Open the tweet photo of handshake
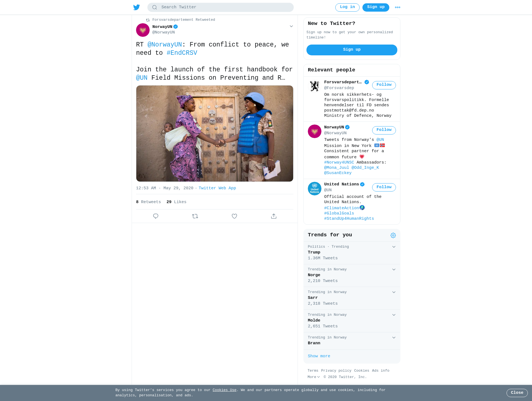Image resolution: width=532 pixels, height=401 pixels. point(214,133)
